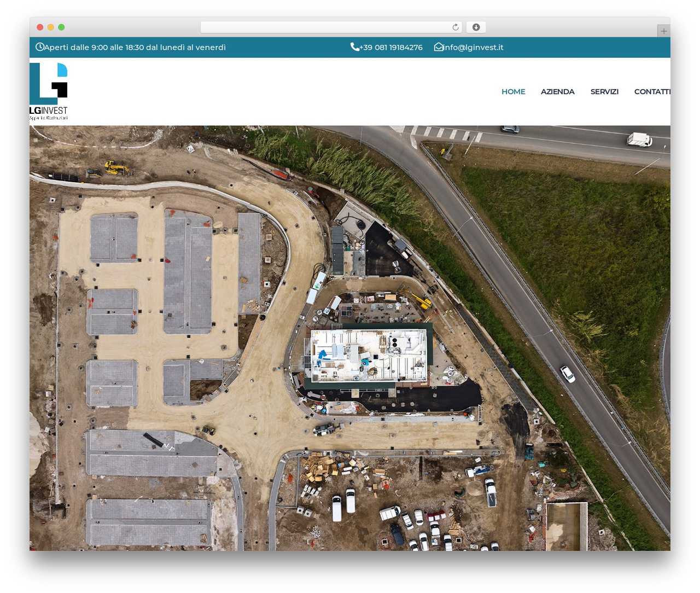Maximize the browser window with green button
The image size is (700, 593).
coord(61,27)
